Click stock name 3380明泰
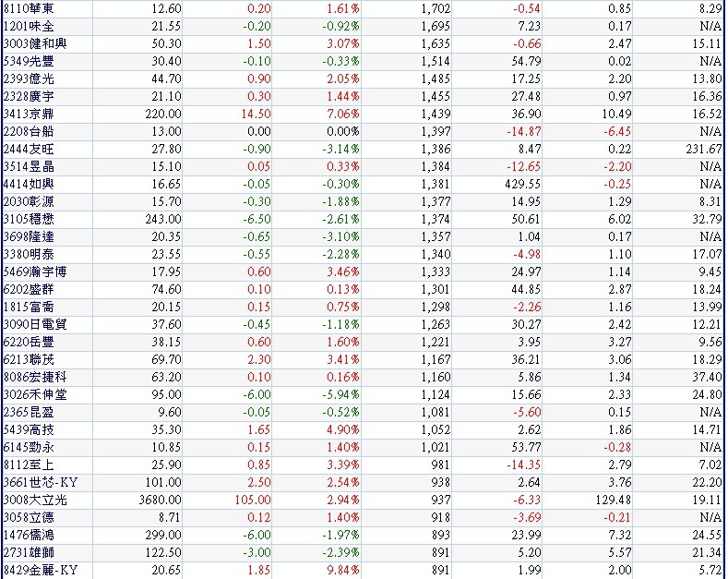 [x=29, y=254]
